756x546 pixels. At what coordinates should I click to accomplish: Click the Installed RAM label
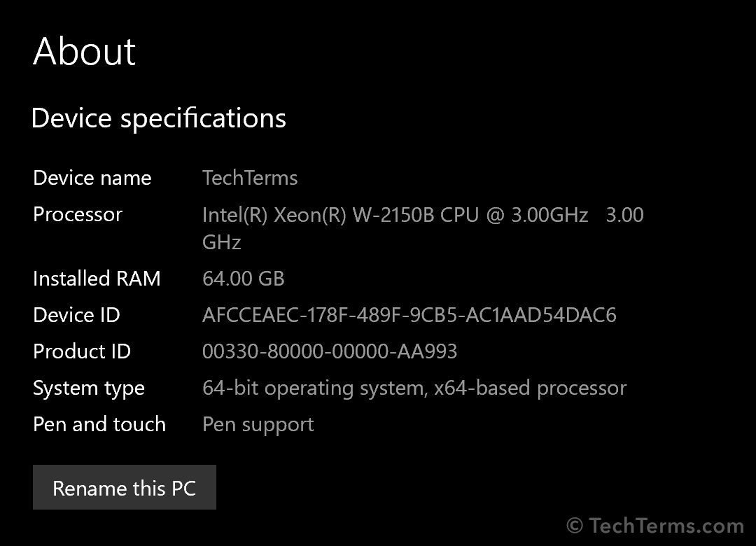click(97, 279)
